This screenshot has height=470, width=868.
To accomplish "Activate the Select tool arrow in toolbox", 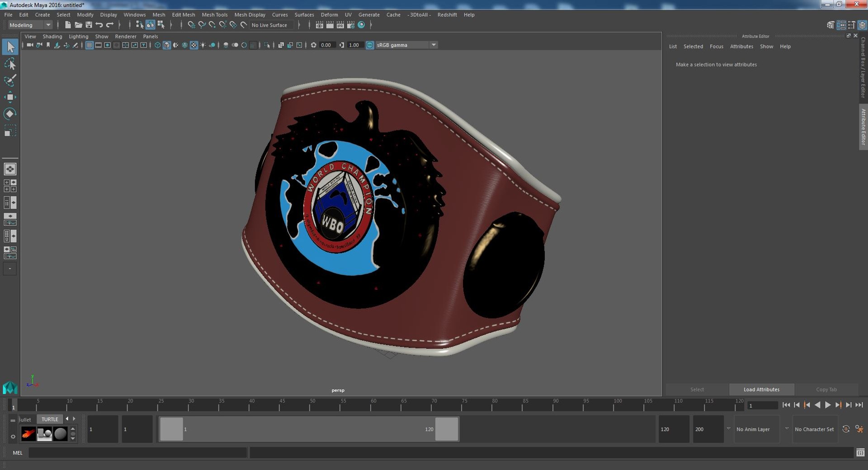I will 10,47.
